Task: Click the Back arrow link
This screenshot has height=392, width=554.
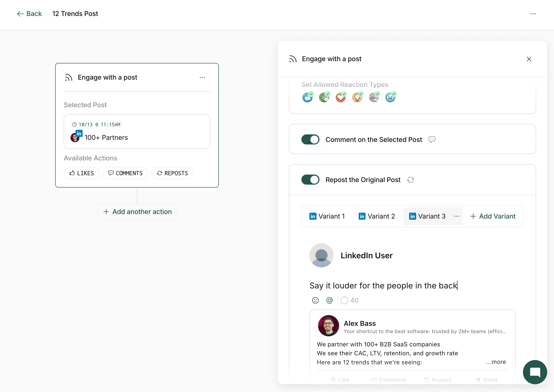Action: (x=29, y=14)
